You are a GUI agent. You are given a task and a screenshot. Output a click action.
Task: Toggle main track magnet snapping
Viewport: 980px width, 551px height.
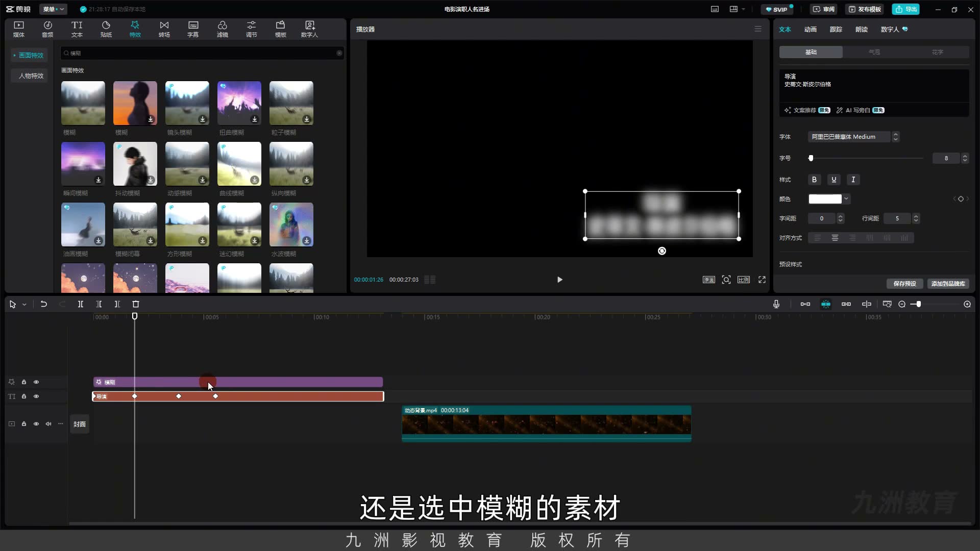tap(805, 304)
